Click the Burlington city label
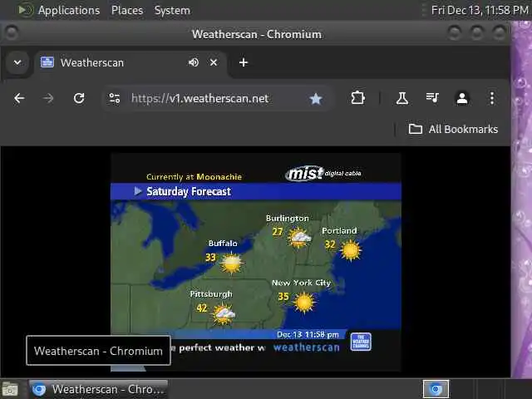 [288, 218]
